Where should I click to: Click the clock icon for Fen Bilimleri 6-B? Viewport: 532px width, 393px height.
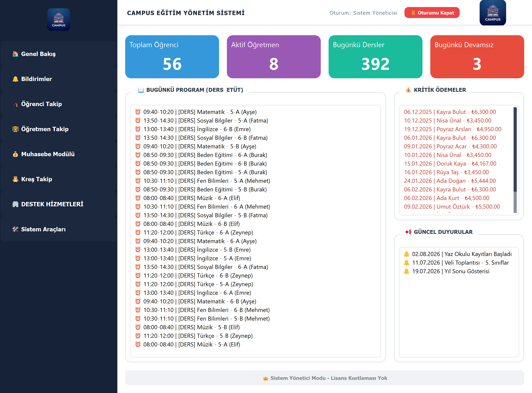click(x=138, y=310)
